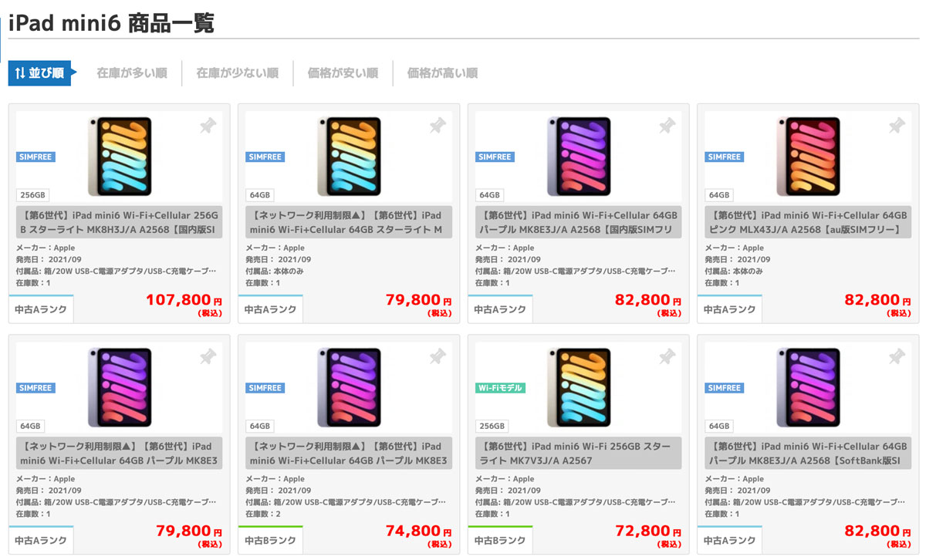Click 中古Aランク on the pink au版 item

click(x=729, y=309)
